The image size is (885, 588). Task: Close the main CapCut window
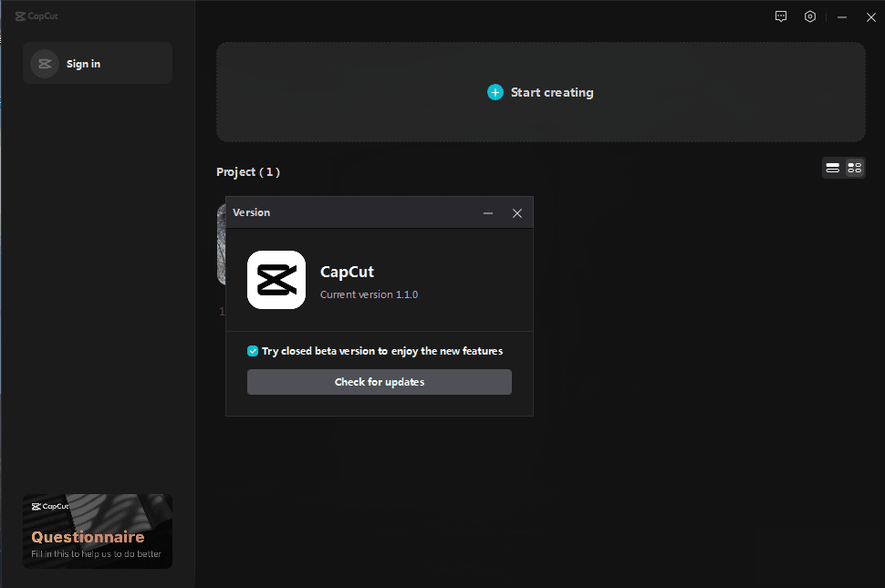871,17
